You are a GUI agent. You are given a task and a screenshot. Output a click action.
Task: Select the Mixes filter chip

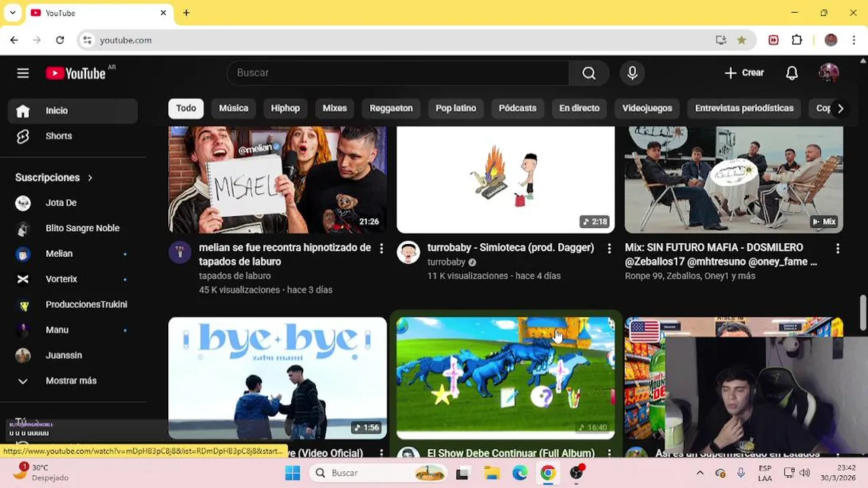pyautogui.click(x=335, y=108)
